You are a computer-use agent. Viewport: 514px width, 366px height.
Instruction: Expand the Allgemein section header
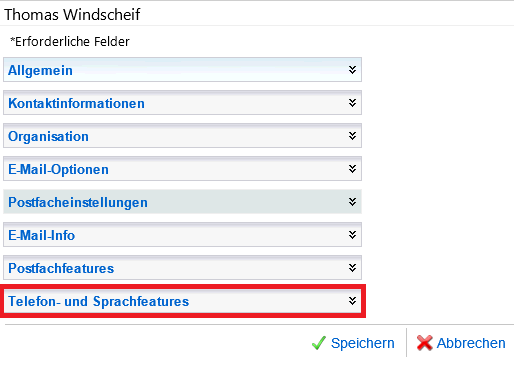click(x=182, y=70)
